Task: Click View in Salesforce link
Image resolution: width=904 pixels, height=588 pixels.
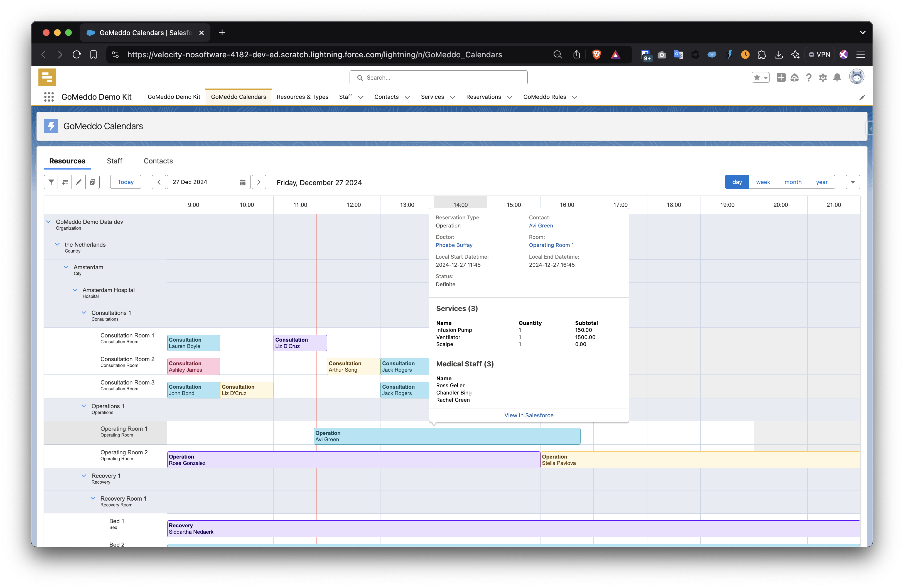Action: click(529, 415)
